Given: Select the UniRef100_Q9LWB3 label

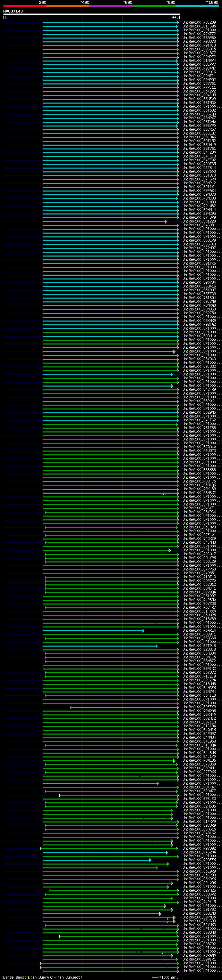Looking at the screenshot, I should click(199, 202).
